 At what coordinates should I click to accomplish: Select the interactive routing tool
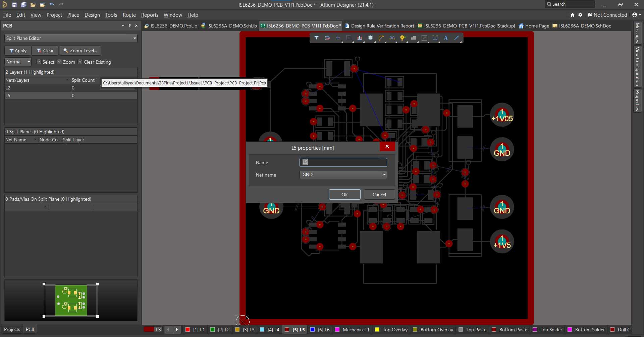point(381,38)
